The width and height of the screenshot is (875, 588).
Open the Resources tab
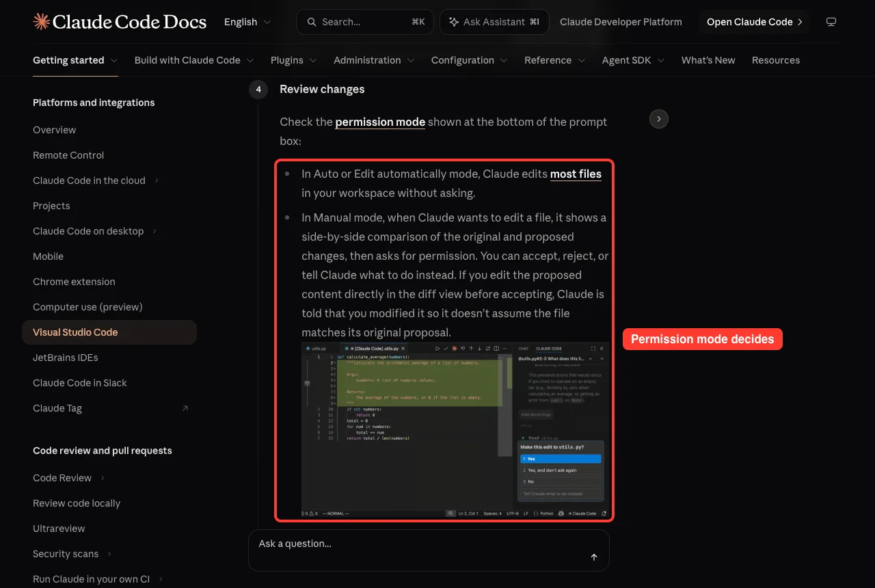pos(776,60)
